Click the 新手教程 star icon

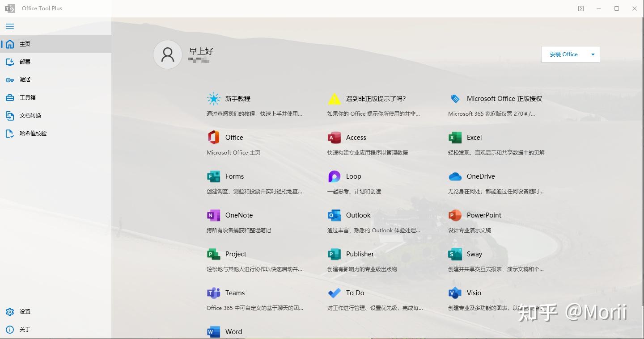(214, 99)
